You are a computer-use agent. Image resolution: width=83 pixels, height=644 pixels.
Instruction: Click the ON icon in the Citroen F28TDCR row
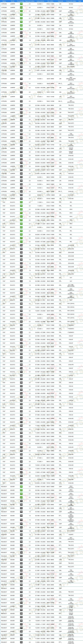21,174
